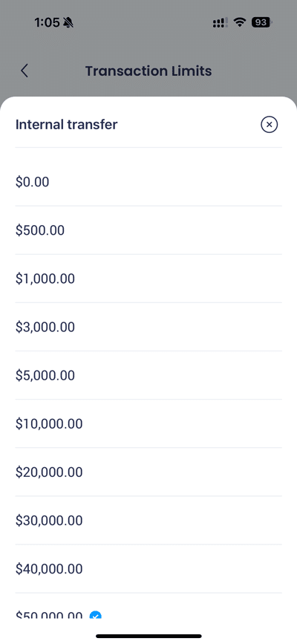This screenshot has width=297, height=644.
Task: Choose the $5,000.00 limit option
Action: click(x=148, y=375)
